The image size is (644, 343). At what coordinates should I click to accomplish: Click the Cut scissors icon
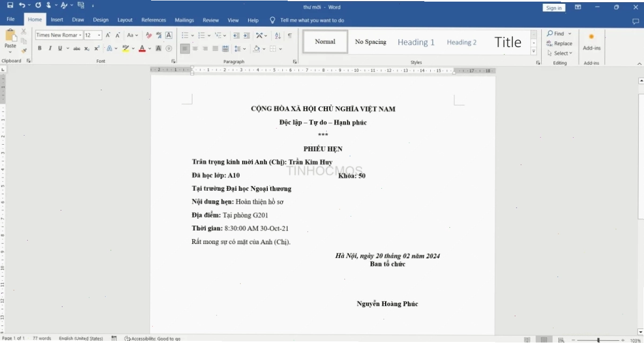pos(24,32)
